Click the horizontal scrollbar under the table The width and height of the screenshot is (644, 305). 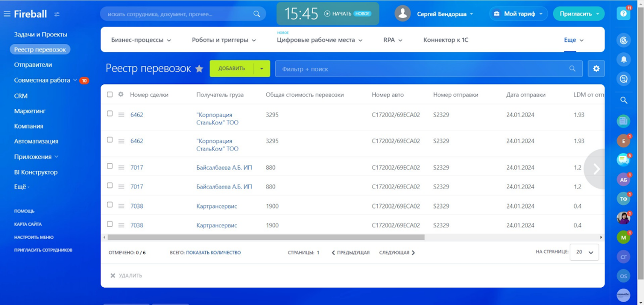point(266,237)
